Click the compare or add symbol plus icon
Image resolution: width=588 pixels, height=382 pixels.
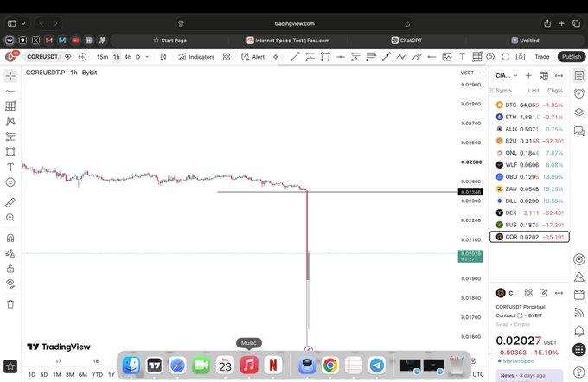coord(82,57)
